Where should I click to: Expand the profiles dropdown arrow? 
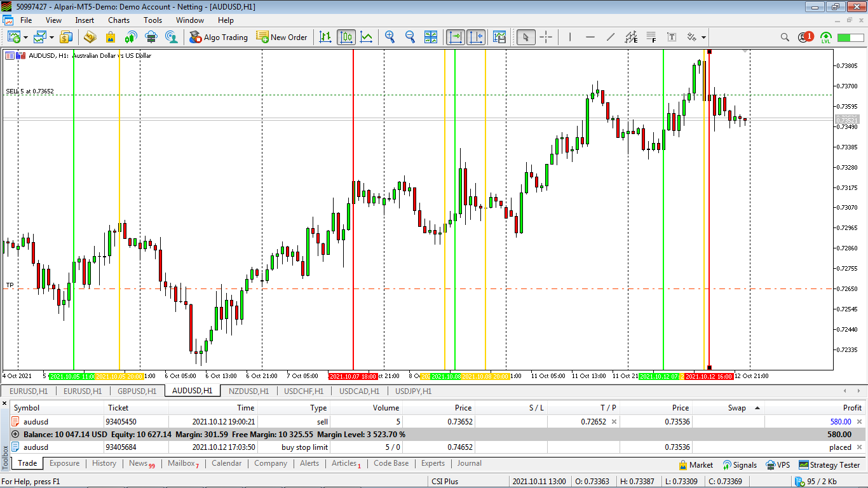coord(51,37)
